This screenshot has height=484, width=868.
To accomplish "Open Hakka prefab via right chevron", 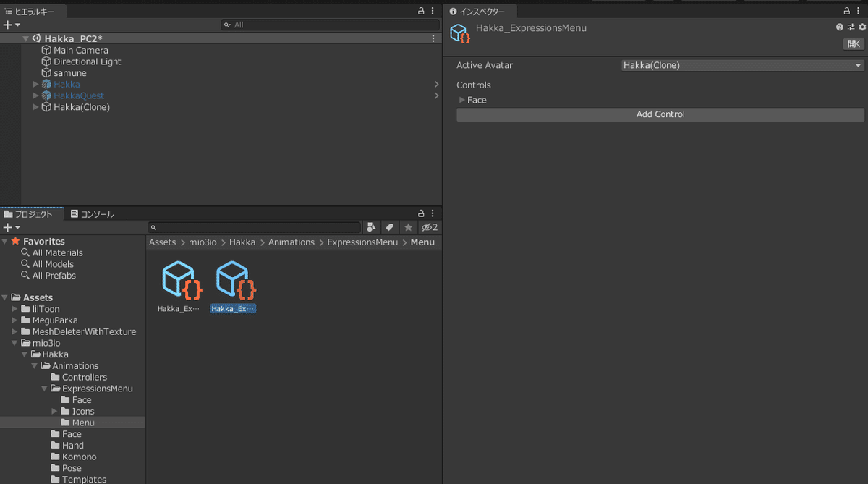I will [x=436, y=85].
